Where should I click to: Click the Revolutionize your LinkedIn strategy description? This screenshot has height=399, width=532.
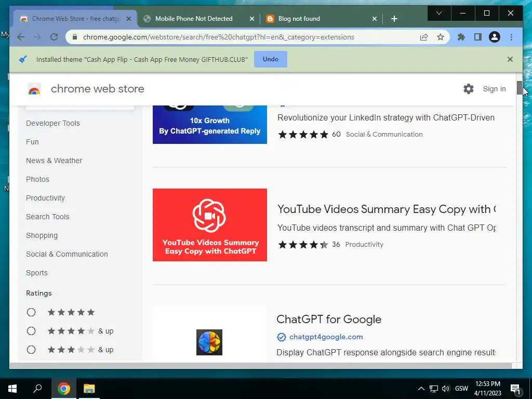[x=386, y=118]
